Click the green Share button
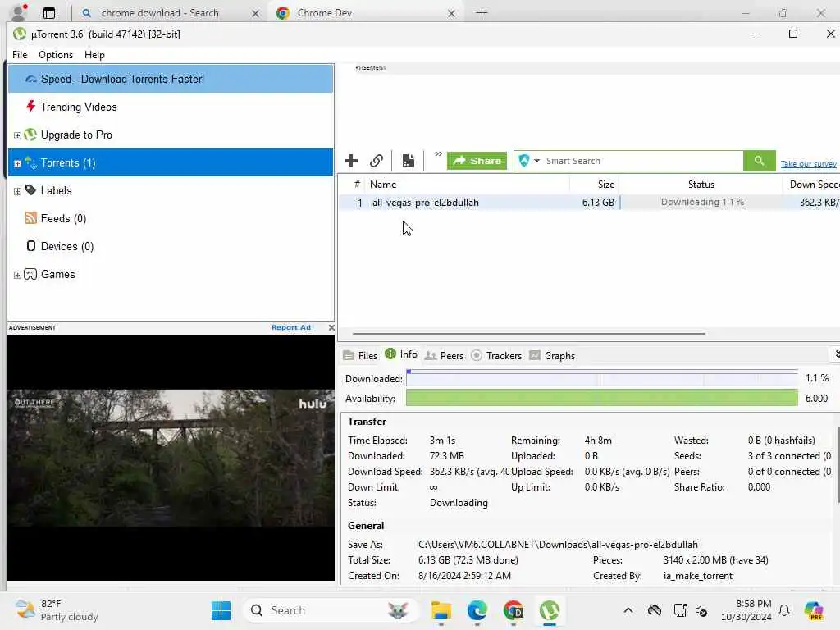 (477, 161)
